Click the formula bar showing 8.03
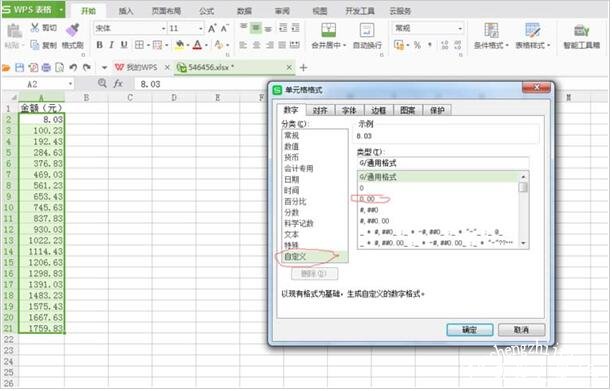 201,84
